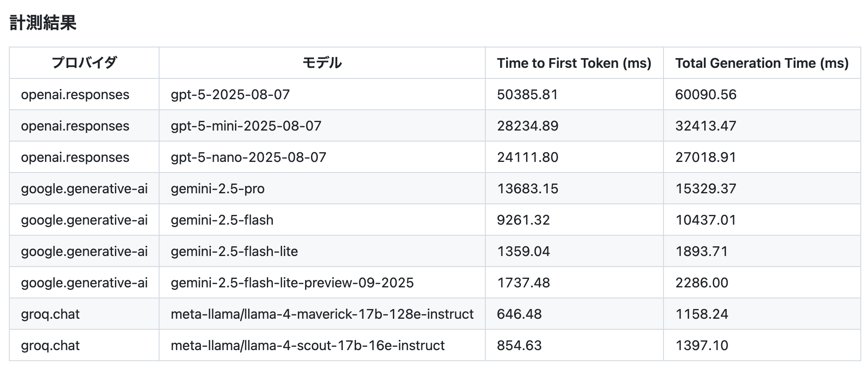Select the 646.48 first token value
Screen dimensions: 868x373
click(x=519, y=314)
